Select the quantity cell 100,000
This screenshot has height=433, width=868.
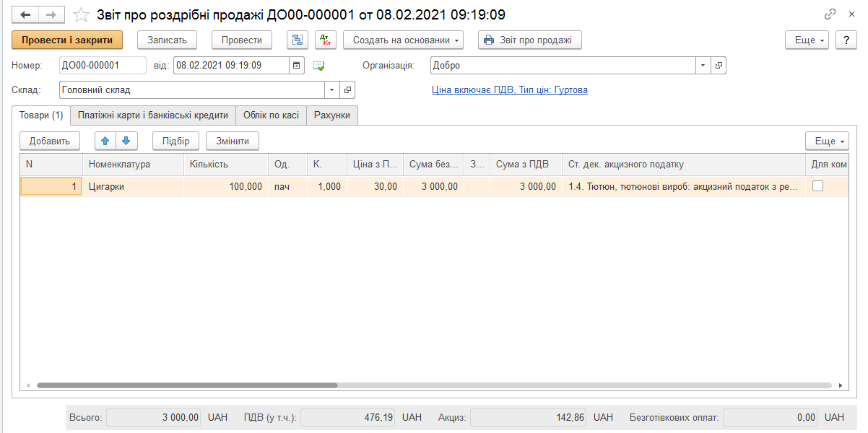click(x=226, y=186)
